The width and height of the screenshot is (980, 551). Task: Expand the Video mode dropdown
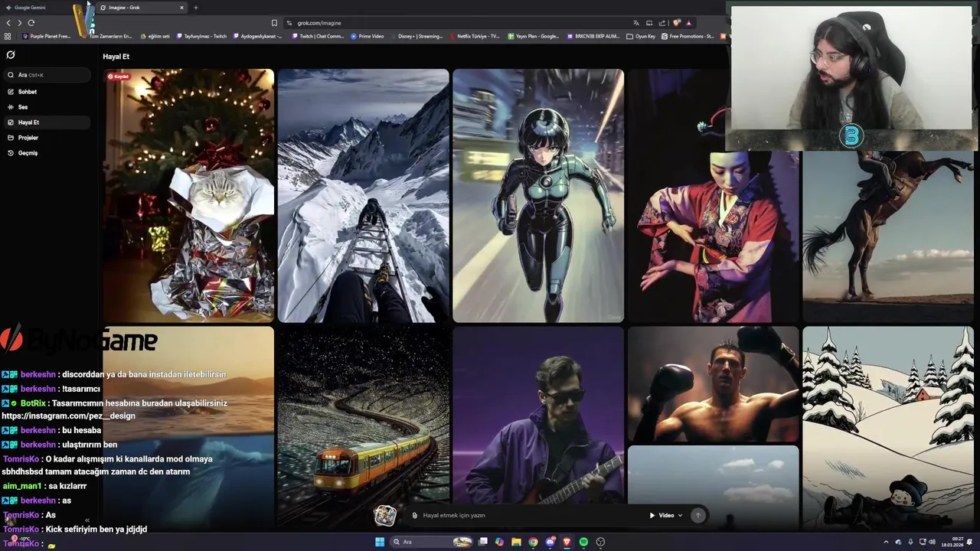tap(665, 515)
